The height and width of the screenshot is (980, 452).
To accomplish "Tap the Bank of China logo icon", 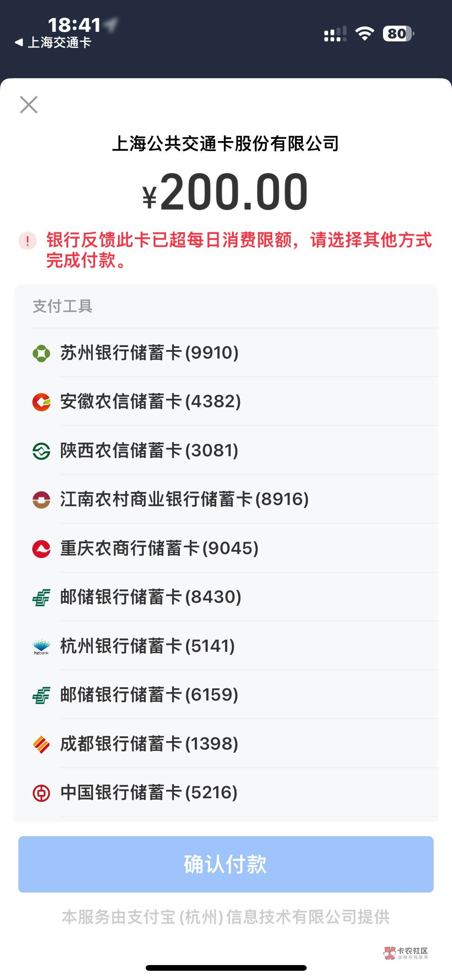I will [x=41, y=793].
